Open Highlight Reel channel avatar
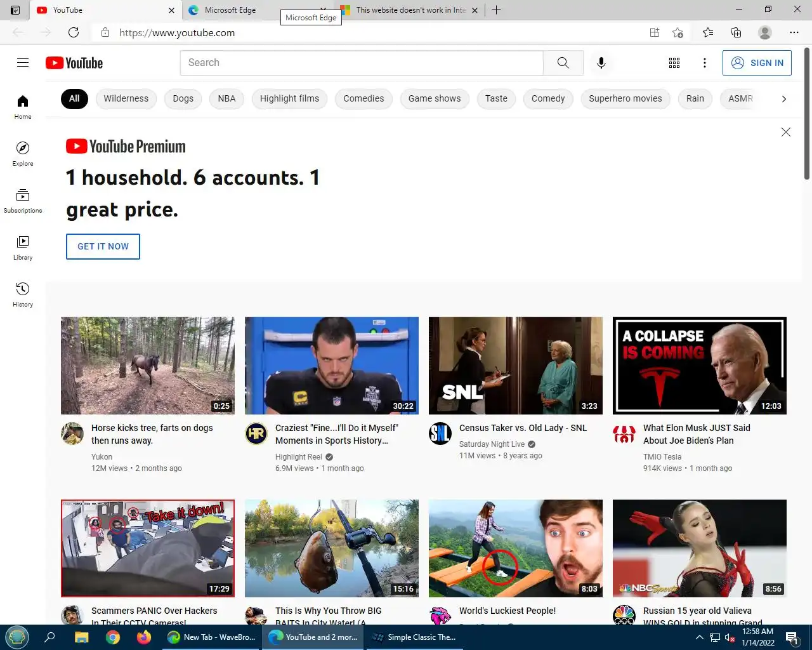Image resolution: width=812 pixels, height=650 pixels. point(256,434)
